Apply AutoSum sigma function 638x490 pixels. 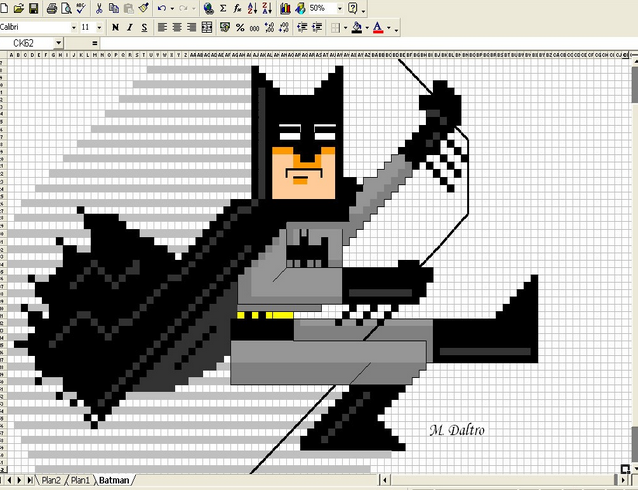point(223,8)
